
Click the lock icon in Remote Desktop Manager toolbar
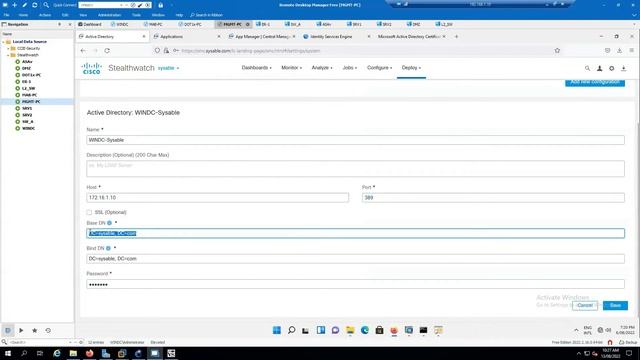(160, 5)
